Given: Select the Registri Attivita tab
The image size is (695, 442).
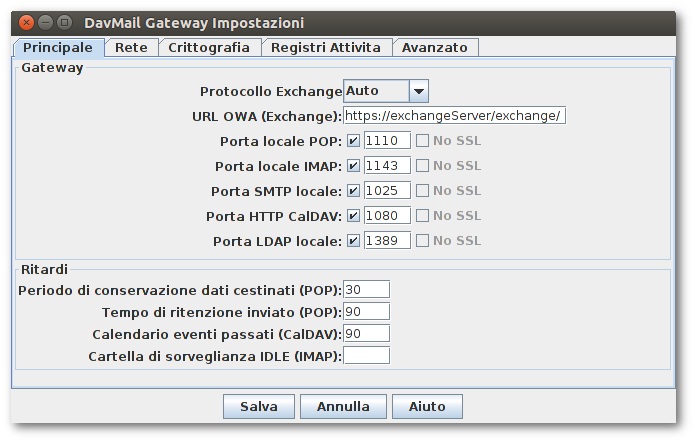Looking at the screenshot, I should click(x=325, y=47).
